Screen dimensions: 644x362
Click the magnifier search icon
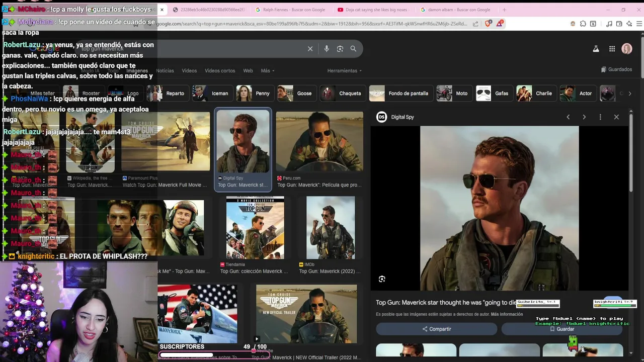click(x=353, y=49)
